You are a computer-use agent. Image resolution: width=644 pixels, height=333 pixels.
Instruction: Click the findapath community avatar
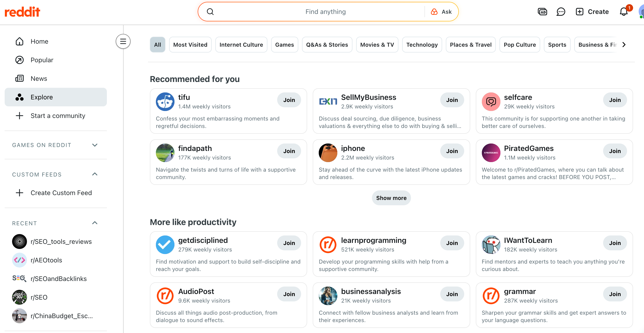pos(165,153)
